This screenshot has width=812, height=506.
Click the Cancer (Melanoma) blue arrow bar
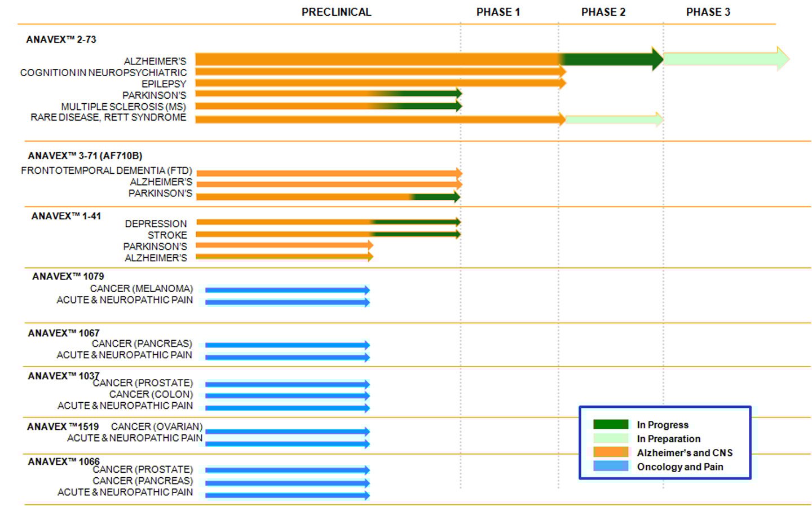pyautogui.click(x=286, y=290)
